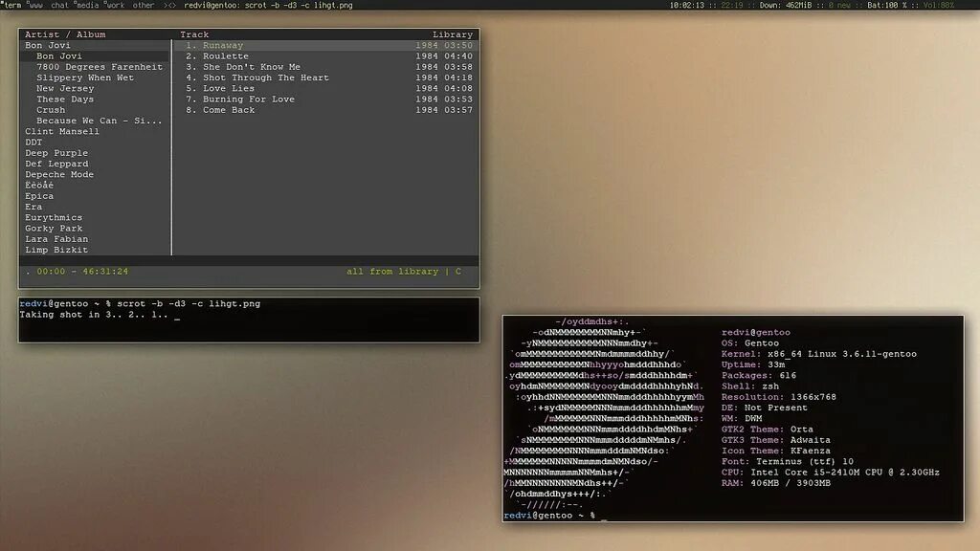Select the Bon Jovi artist row
The height and width of the screenshot is (551, 980).
point(95,45)
